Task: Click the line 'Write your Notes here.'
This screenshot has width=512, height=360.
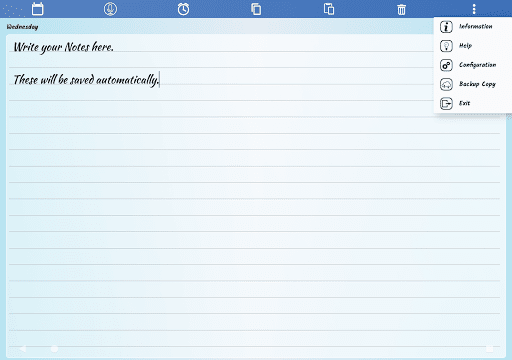Action: click(63, 47)
